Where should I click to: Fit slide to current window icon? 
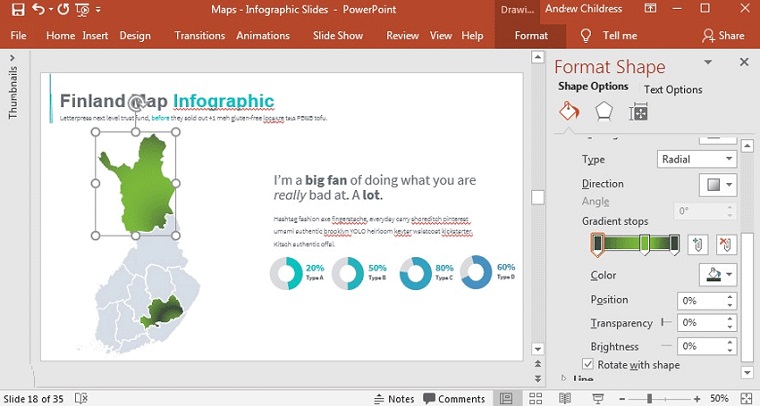click(745, 398)
